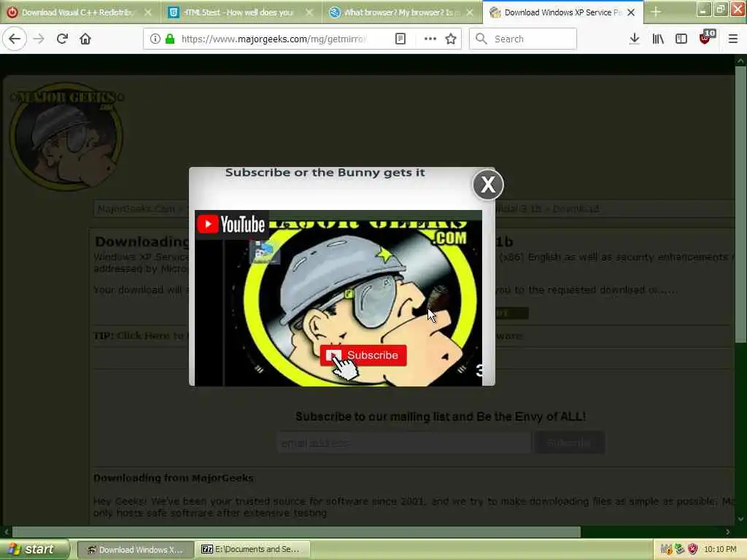Close the active Windows XP Service Pack tab
The image size is (747, 560).
point(631,12)
